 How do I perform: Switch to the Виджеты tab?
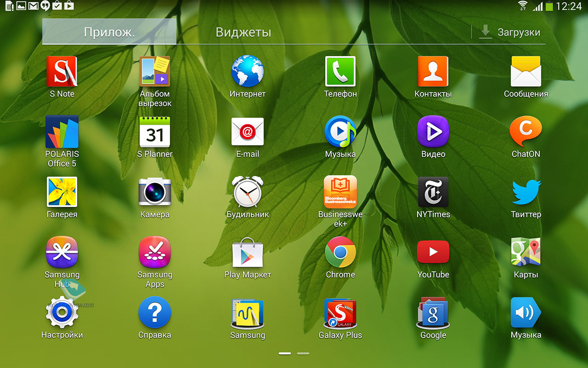click(x=243, y=32)
